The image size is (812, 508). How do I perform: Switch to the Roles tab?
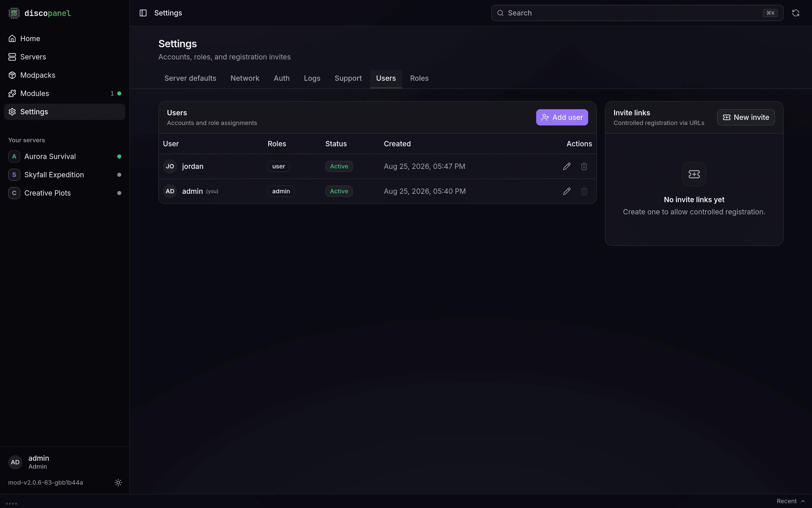coord(419,78)
